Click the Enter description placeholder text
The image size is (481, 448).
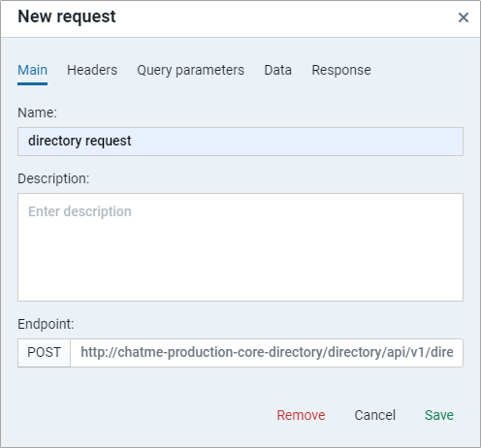(80, 211)
